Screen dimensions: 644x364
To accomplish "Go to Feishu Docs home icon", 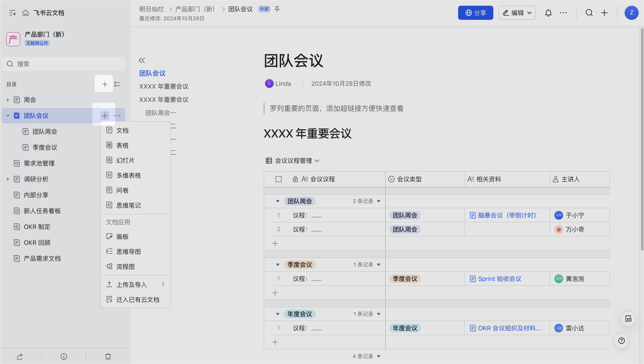I will tap(26, 13).
